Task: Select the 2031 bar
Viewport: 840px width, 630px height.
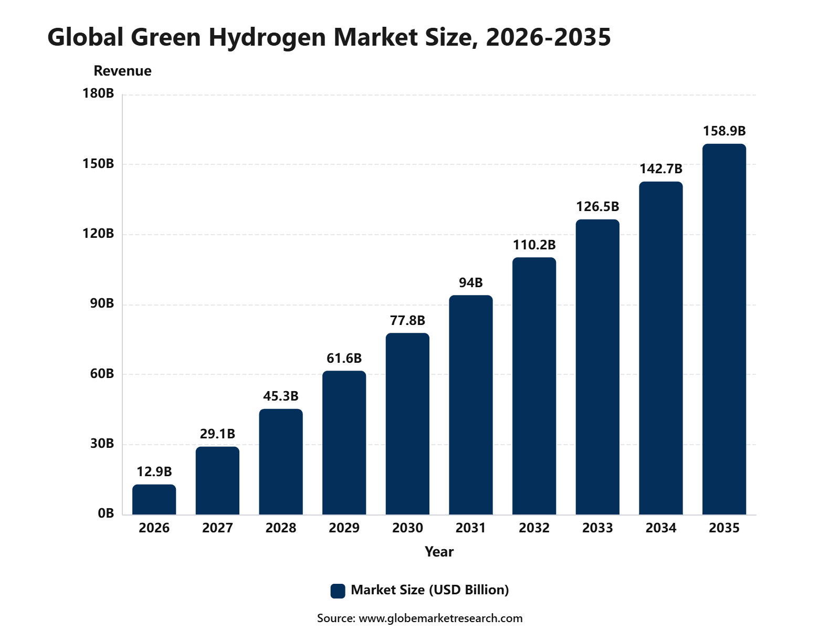Action: click(x=471, y=405)
